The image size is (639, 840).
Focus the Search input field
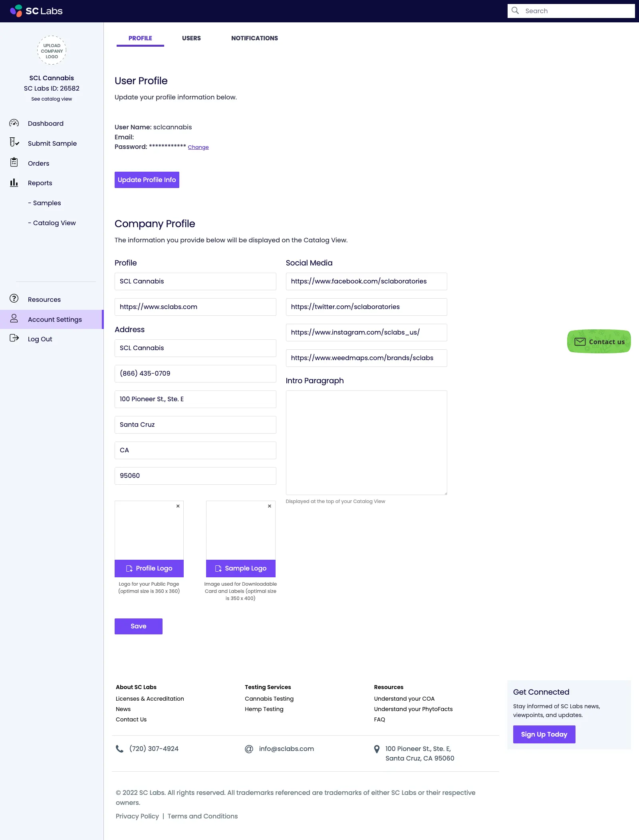coord(571,11)
